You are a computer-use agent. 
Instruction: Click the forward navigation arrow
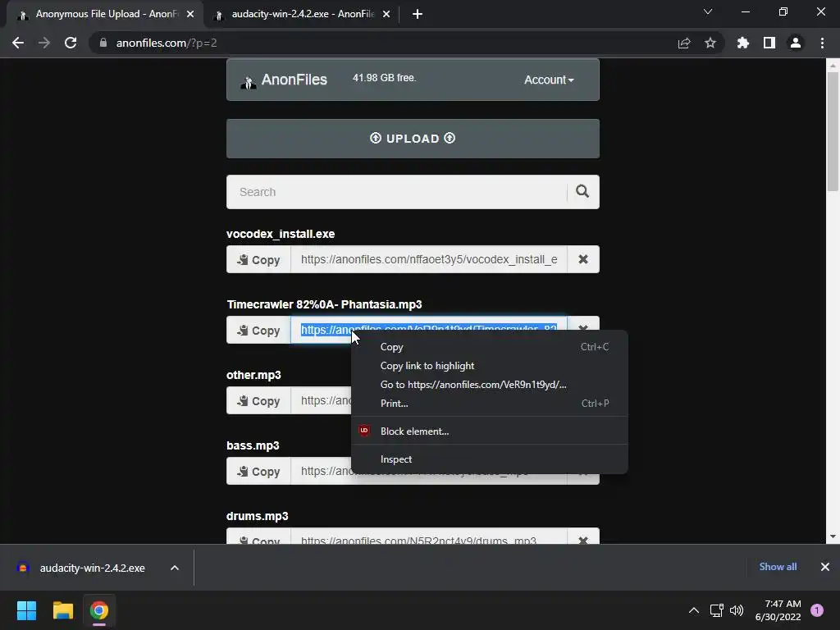click(44, 43)
